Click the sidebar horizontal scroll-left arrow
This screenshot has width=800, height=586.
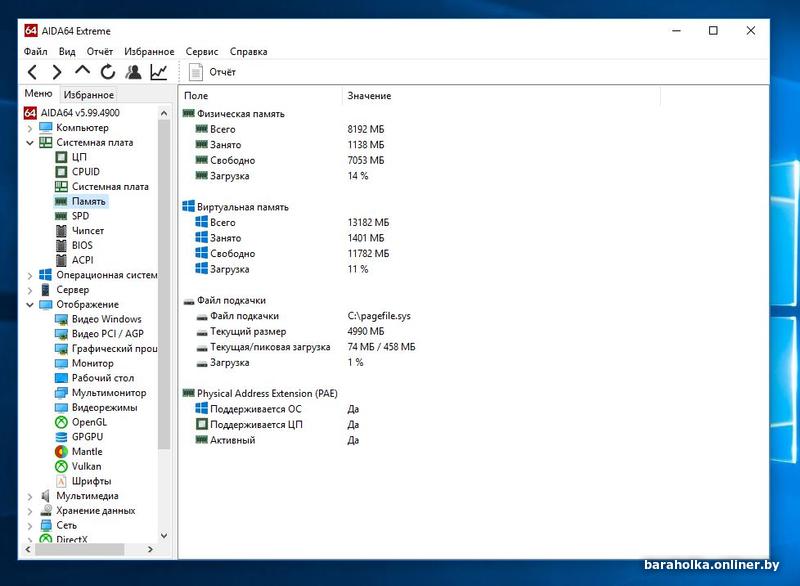[x=28, y=549]
